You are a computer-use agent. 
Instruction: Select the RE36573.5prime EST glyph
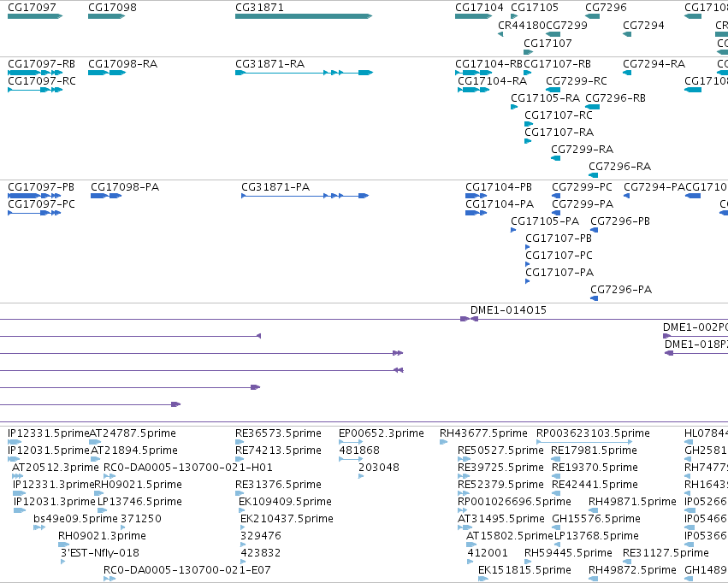click(240, 442)
